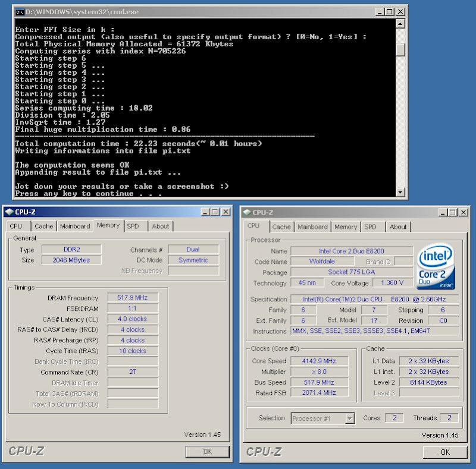Click the Channels field showing Dual
Image resolution: width=476 pixels, height=469 pixels.
pyautogui.click(x=193, y=250)
